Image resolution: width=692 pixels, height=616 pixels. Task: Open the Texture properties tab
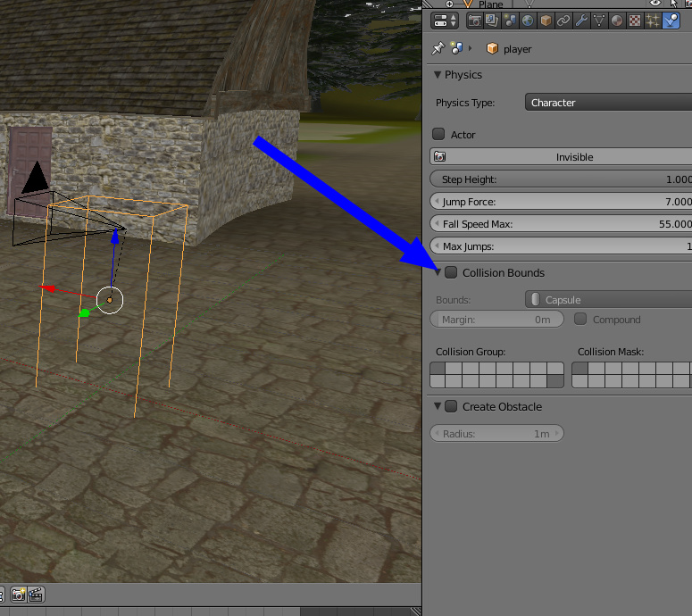pyautogui.click(x=635, y=21)
